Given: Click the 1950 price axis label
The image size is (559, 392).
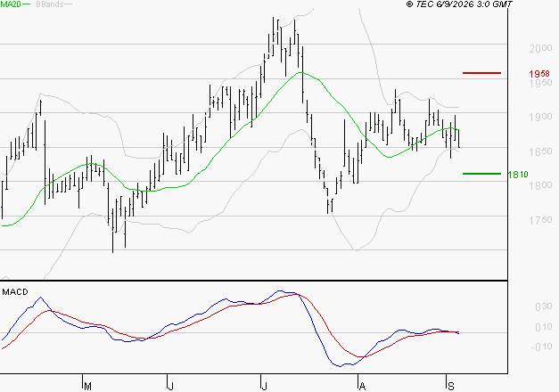Looking at the screenshot, I should click(x=540, y=83).
